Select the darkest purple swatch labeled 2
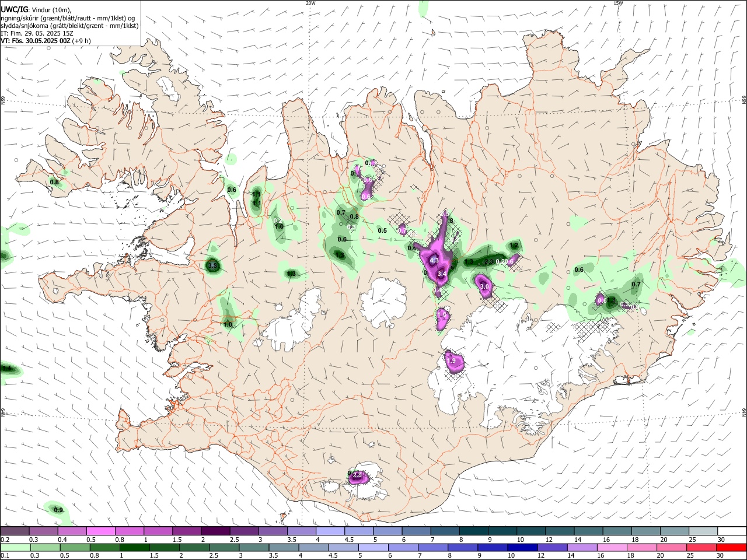 (215, 531)
